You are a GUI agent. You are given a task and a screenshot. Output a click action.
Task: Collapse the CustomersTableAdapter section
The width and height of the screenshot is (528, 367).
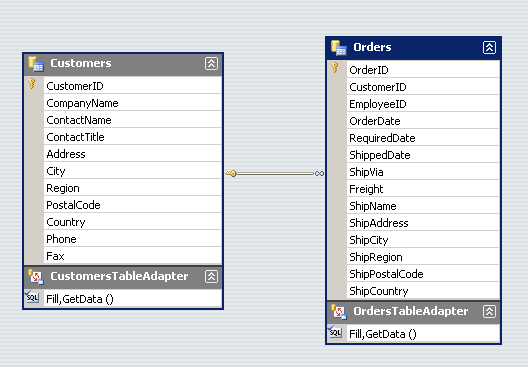point(211,277)
